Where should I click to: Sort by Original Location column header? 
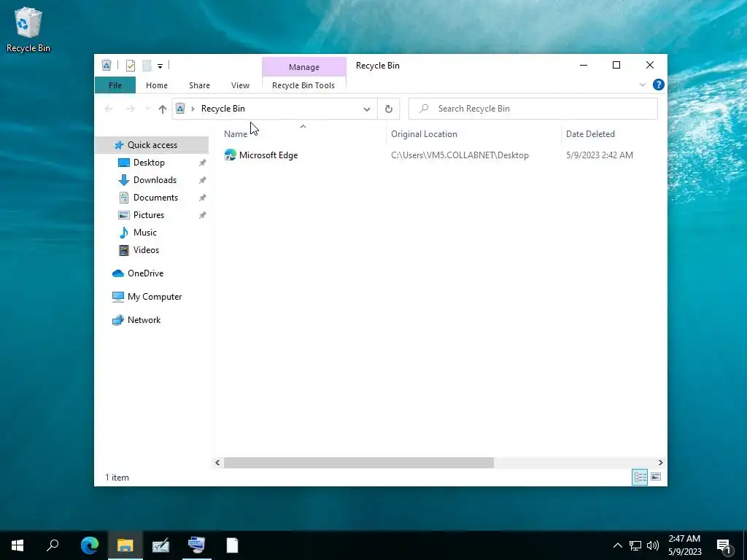473,134
